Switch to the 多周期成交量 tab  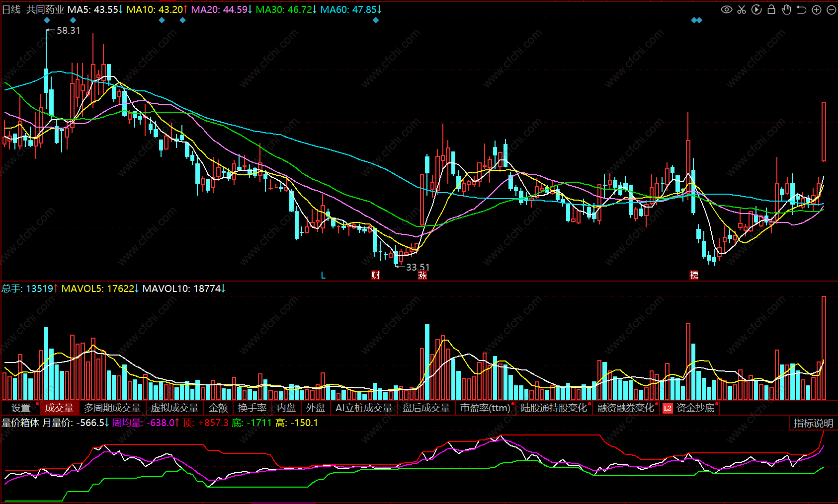(x=112, y=408)
